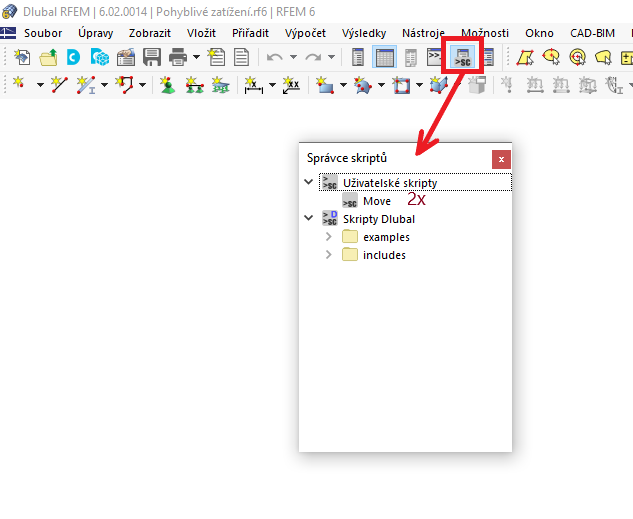633x519 pixels.
Task: Open the console window icon
Action: (x=434, y=57)
